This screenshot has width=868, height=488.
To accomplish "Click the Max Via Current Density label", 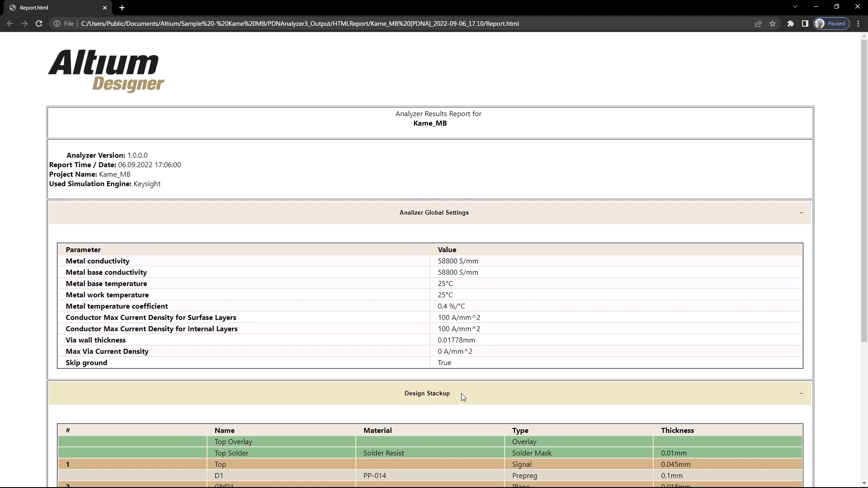I will (107, 351).
